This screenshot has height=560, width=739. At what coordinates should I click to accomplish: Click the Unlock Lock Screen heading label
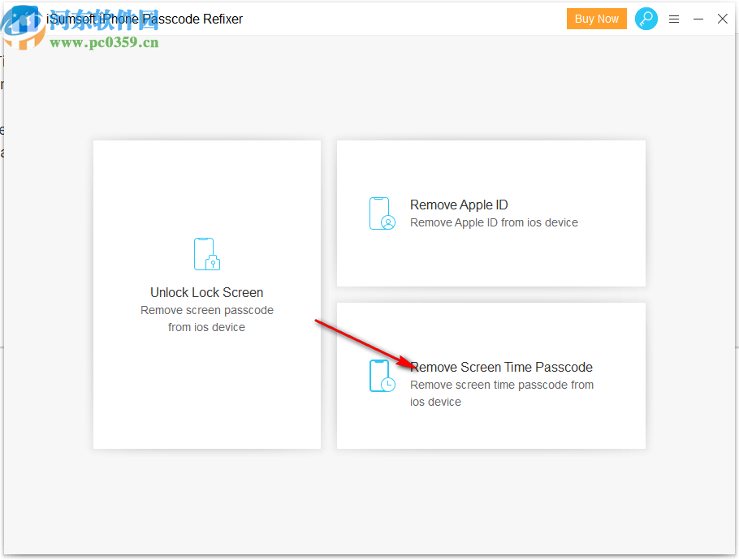pos(206,292)
